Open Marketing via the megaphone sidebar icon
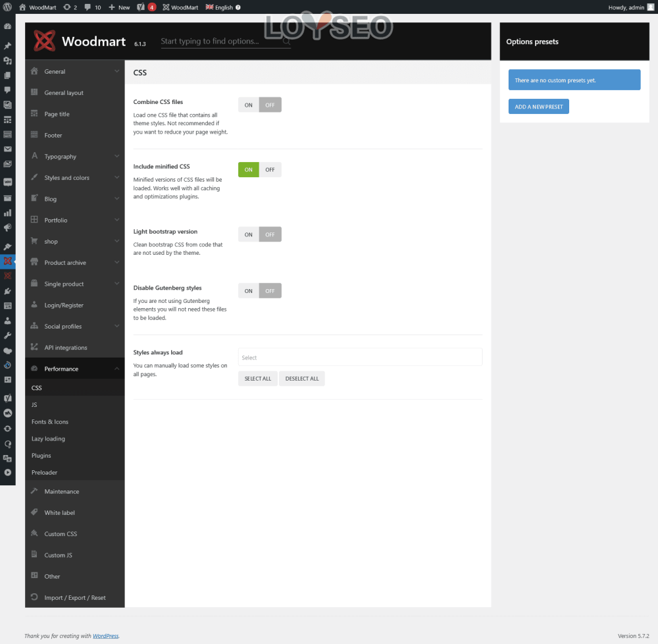The image size is (658, 644). [7, 228]
